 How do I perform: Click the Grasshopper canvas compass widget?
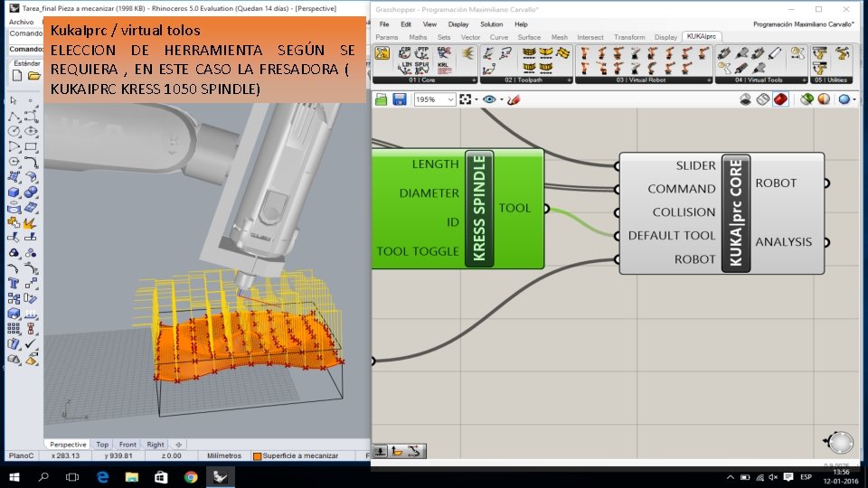(x=840, y=442)
